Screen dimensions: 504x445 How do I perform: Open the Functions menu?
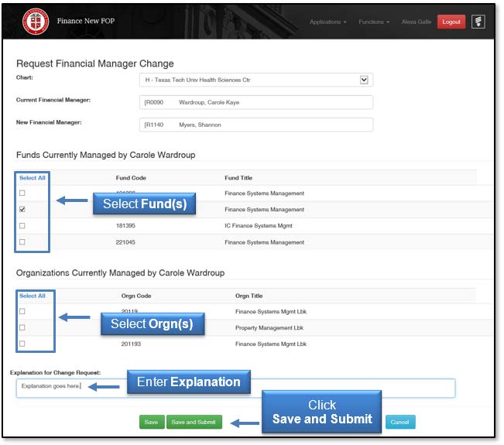tap(374, 22)
